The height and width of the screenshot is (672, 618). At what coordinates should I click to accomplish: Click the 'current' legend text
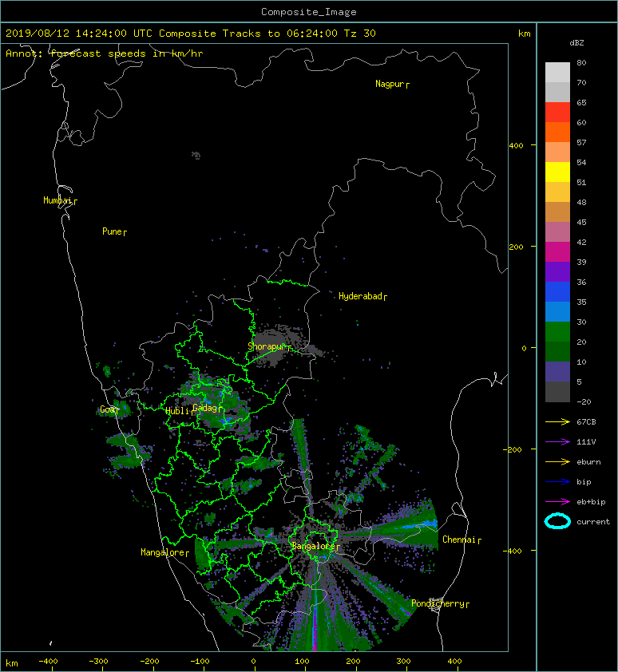pos(593,522)
